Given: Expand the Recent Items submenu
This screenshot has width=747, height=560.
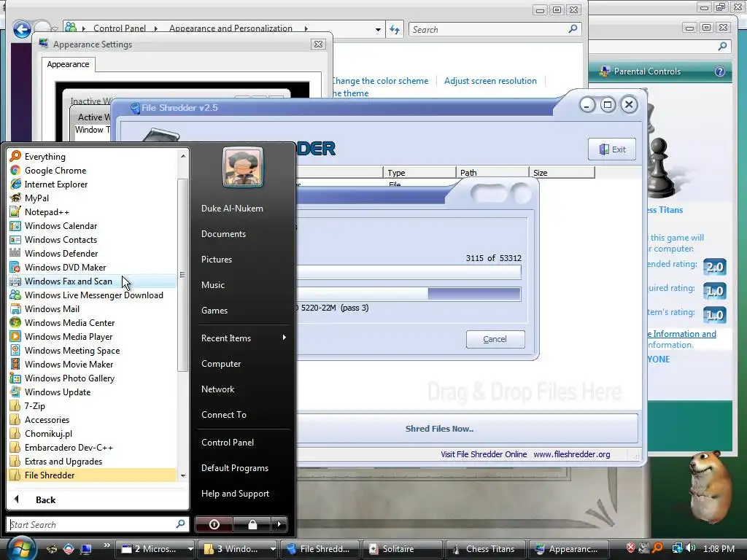Looking at the screenshot, I should [x=244, y=338].
